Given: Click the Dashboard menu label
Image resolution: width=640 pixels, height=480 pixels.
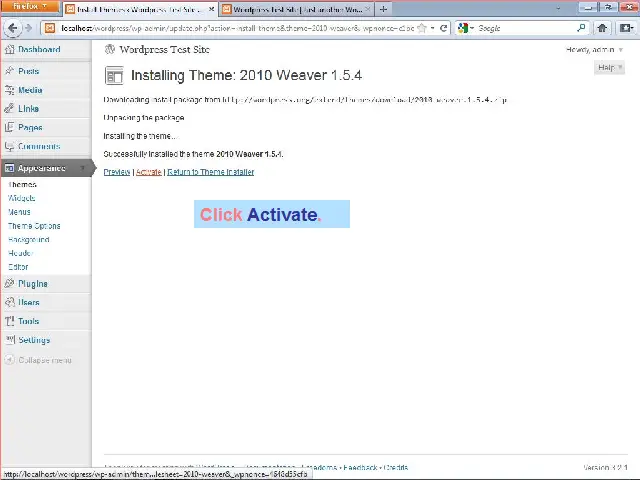Looking at the screenshot, I should coord(39,49).
